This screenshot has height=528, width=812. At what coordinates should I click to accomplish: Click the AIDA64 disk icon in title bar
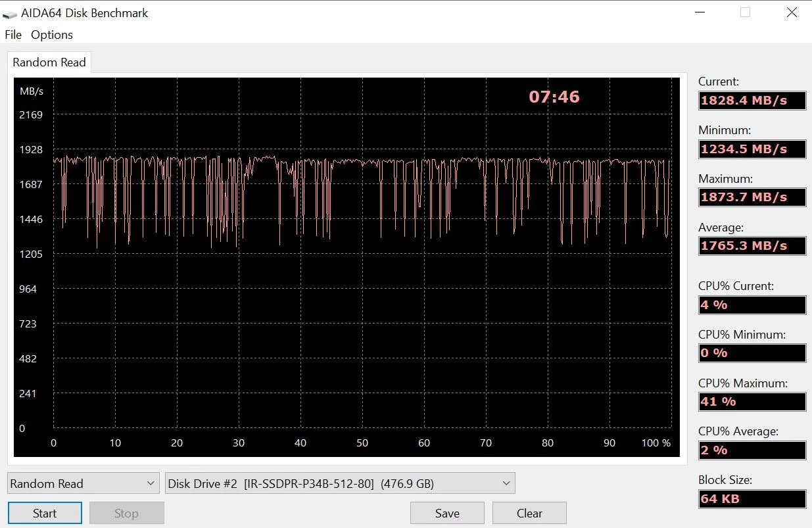click(x=10, y=14)
